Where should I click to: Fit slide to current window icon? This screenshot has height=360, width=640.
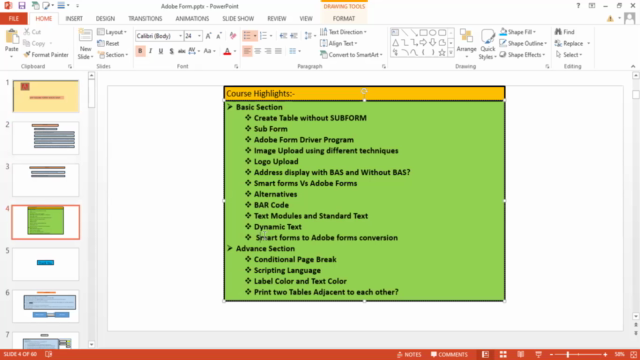633,354
